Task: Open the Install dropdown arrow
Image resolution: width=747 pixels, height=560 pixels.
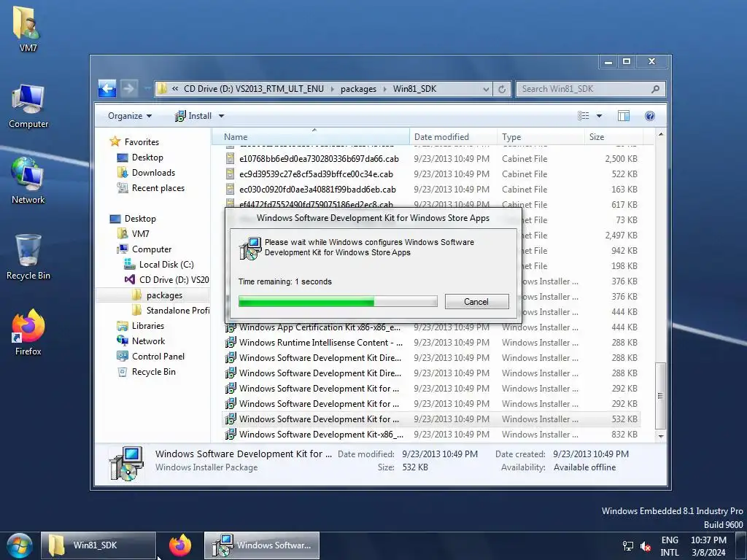Action: click(221, 116)
